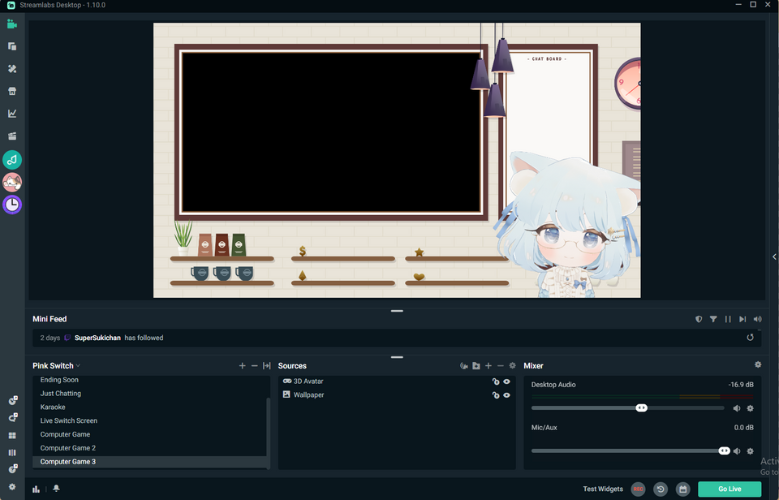The width and height of the screenshot is (779, 500).
Task: Launch the cat avatar app in sidebar
Action: pos(12,182)
